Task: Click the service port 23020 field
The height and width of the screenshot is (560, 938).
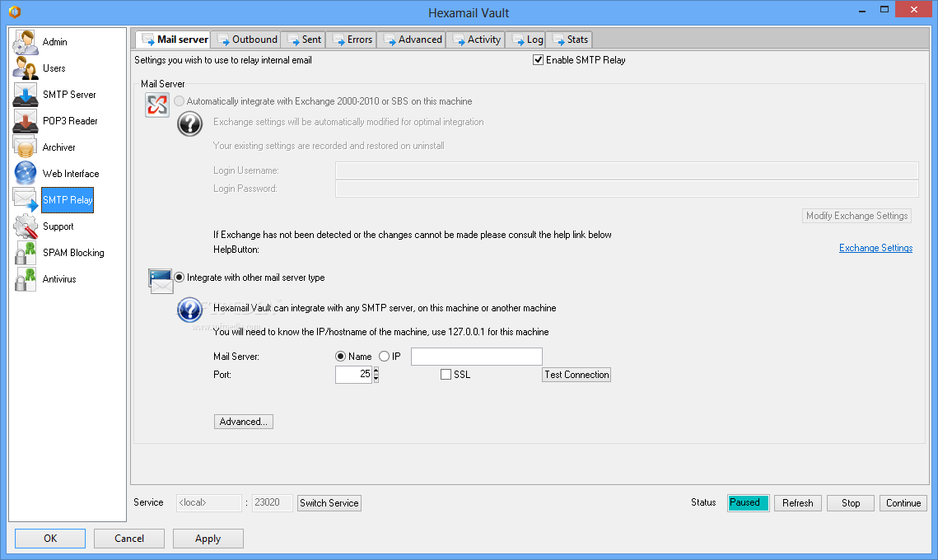Action: 273,503
